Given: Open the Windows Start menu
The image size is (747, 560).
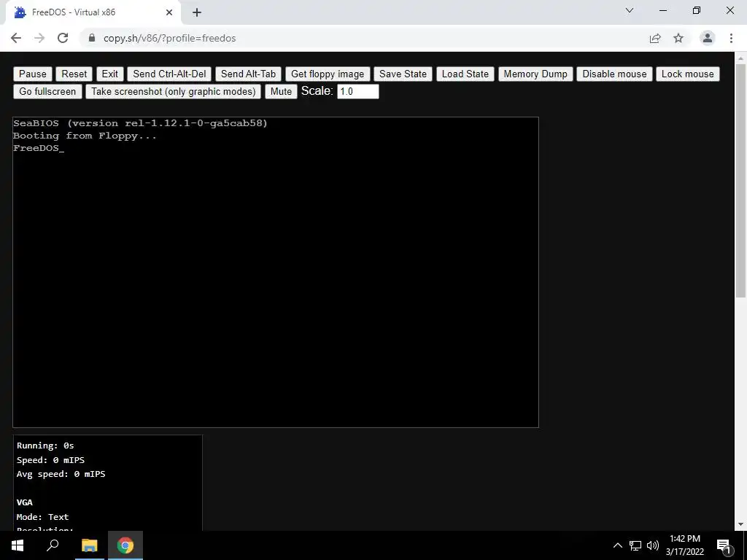Looking at the screenshot, I should tap(18, 545).
